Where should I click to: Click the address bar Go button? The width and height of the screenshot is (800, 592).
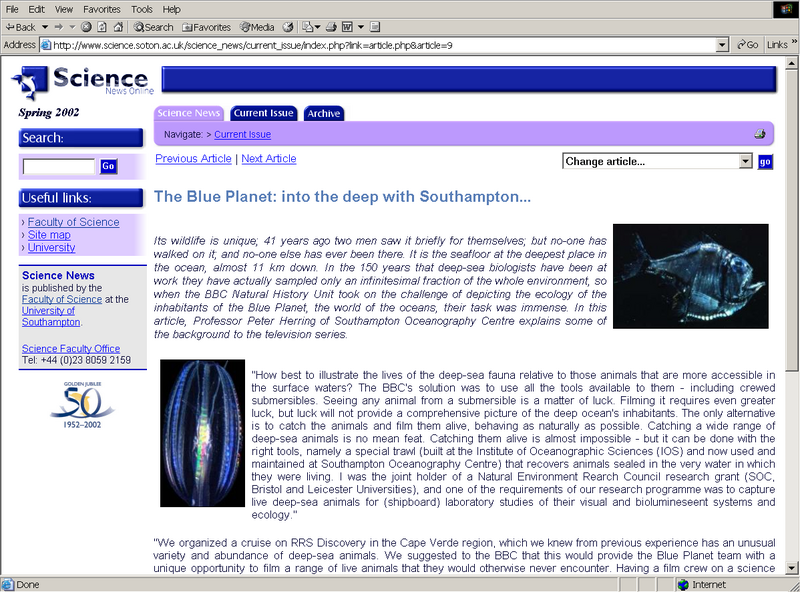pos(747,45)
